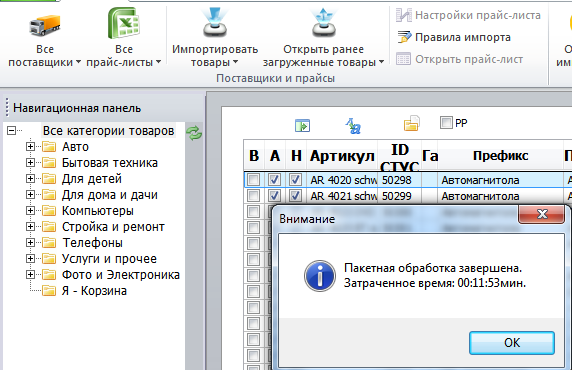This screenshot has width=572, height=370.
Task: Confirm the dialog with OK
Action: (512, 343)
